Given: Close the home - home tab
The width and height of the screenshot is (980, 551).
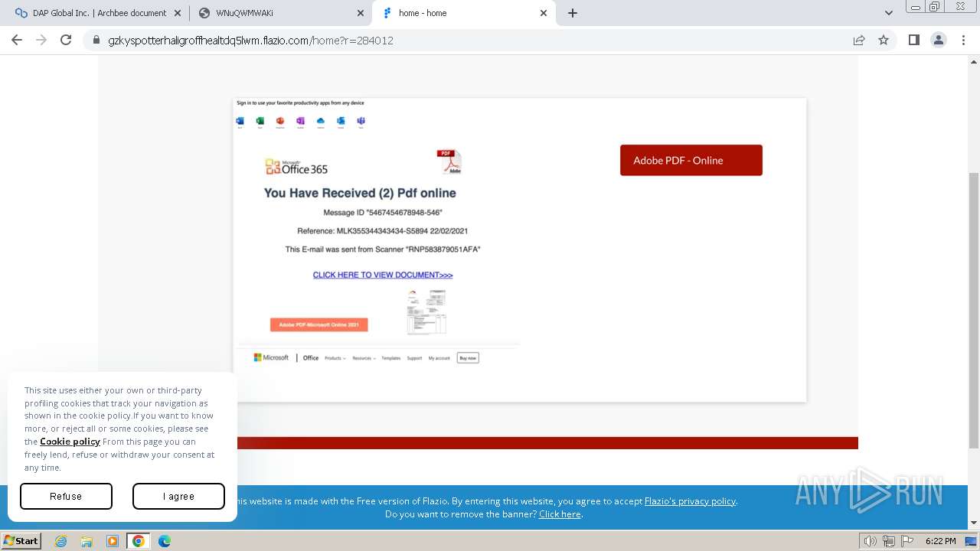Looking at the screenshot, I should [x=544, y=13].
